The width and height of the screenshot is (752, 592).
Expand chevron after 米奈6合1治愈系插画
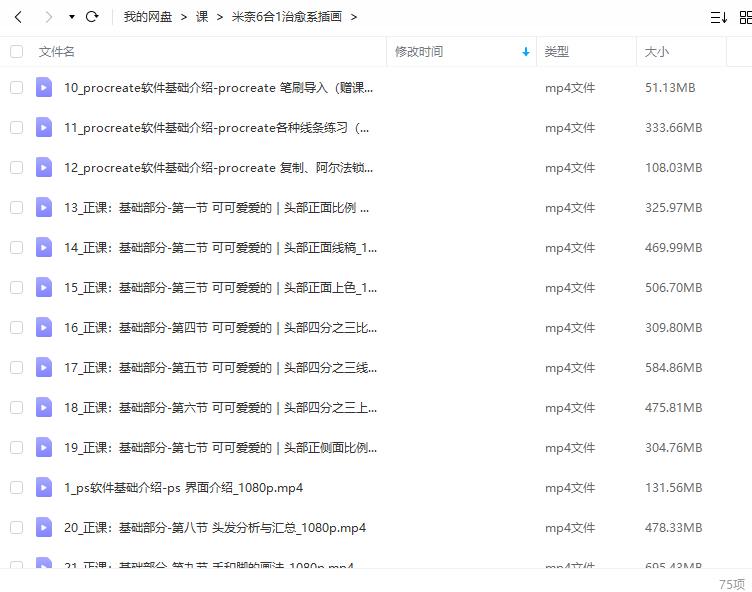point(354,17)
